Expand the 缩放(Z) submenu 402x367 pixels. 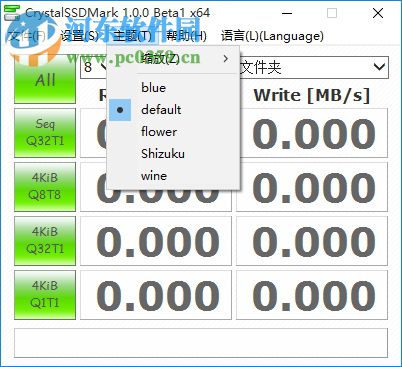pyautogui.click(x=173, y=59)
